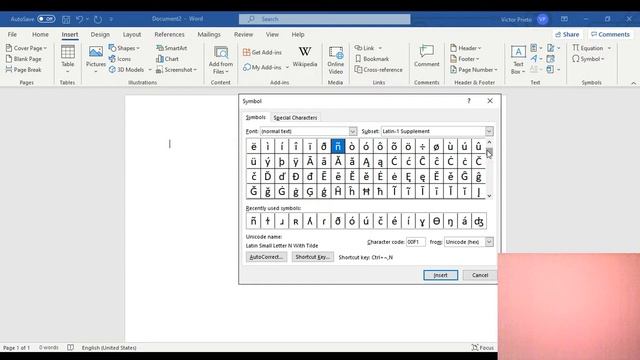Insert a Cross-reference
This screenshot has width=640, height=360.
(378, 70)
